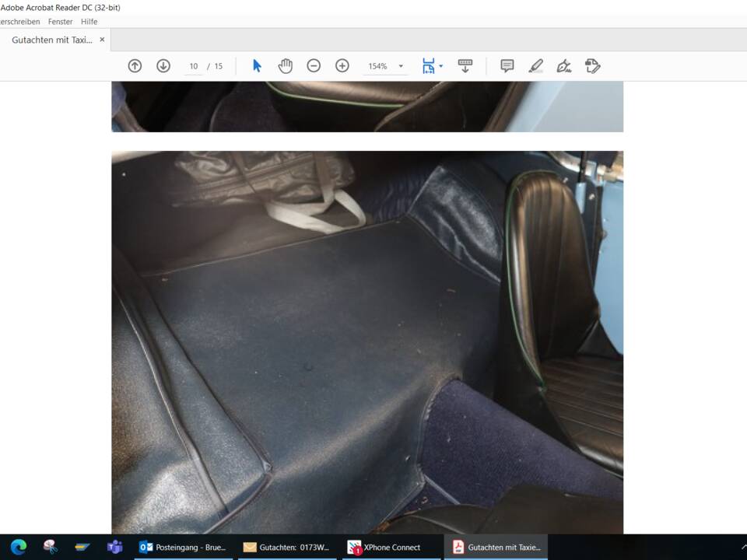Open XPhone Connect from the taskbar
The image size is (747, 560).
(x=386, y=547)
